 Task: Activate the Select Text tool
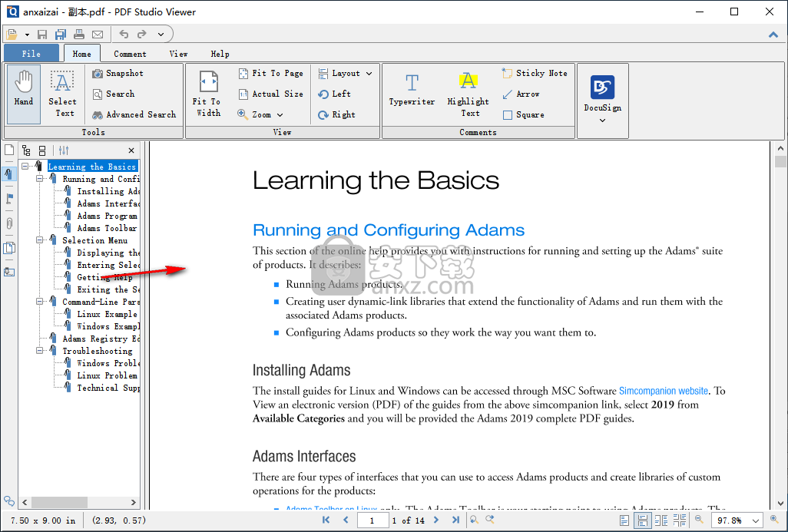click(62, 94)
